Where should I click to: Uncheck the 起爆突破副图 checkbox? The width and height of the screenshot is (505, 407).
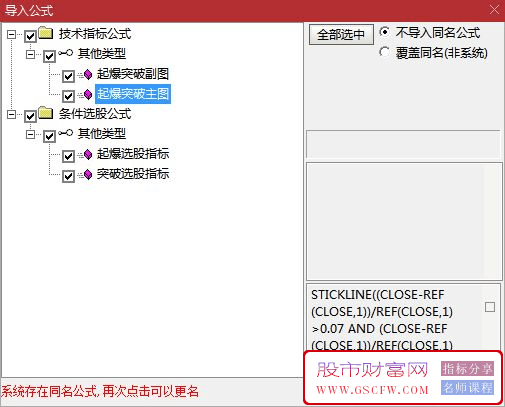point(68,76)
